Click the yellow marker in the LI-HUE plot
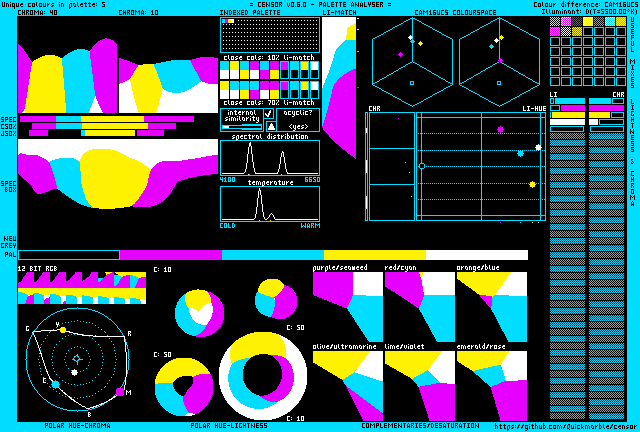Viewport: 640px width, 432px height. [x=532, y=185]
